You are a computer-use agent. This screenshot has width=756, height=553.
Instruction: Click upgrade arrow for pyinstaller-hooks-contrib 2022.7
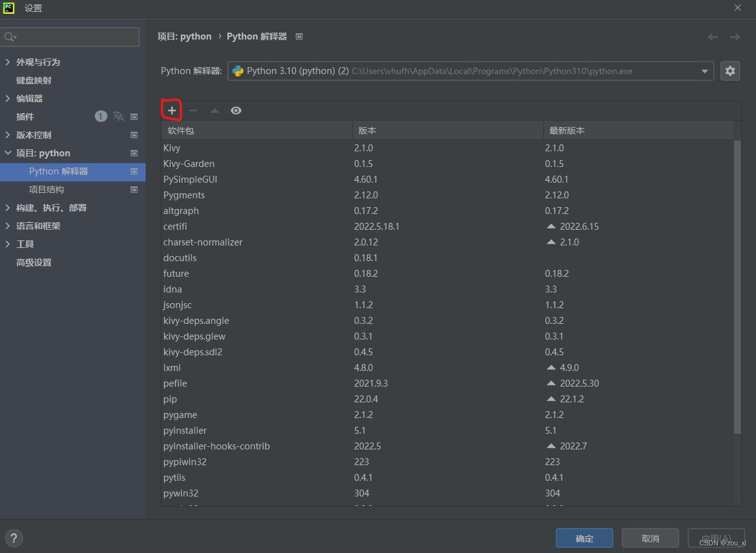(551, 446)
